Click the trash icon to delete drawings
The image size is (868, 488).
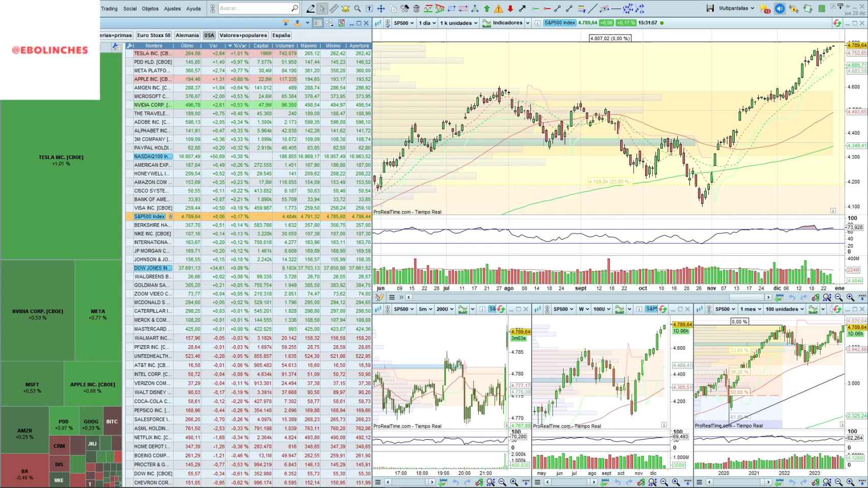(x=416, y=9)
